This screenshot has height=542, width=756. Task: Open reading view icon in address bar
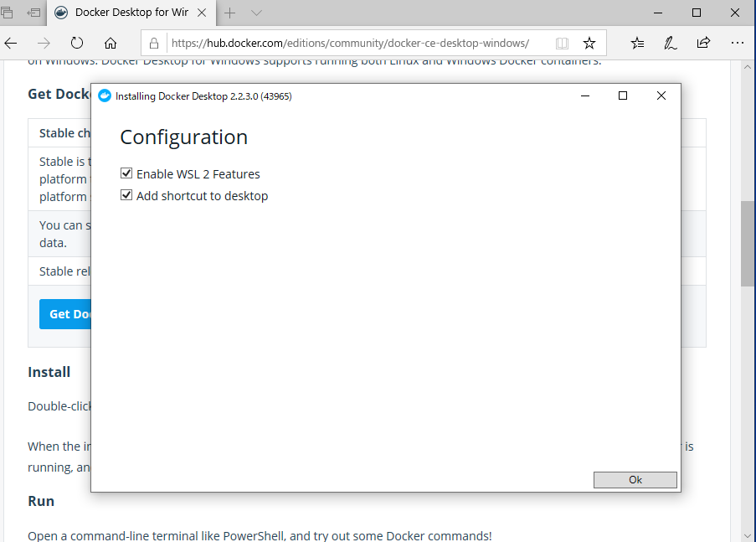[562, 43]
